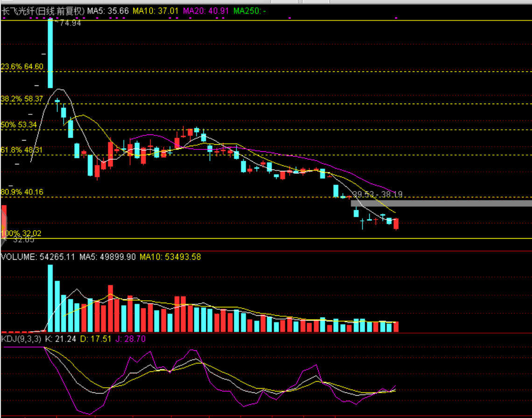The height and width of the screenshot is (418, 532).
Task: Click the tallest cyan volume bar
Action: click(x=50, y=298)
